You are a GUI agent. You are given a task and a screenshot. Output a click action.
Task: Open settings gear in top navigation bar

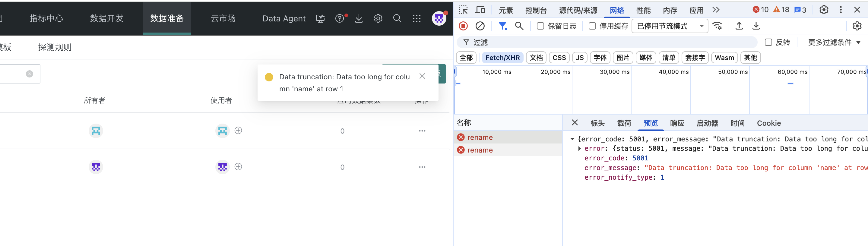378,18
